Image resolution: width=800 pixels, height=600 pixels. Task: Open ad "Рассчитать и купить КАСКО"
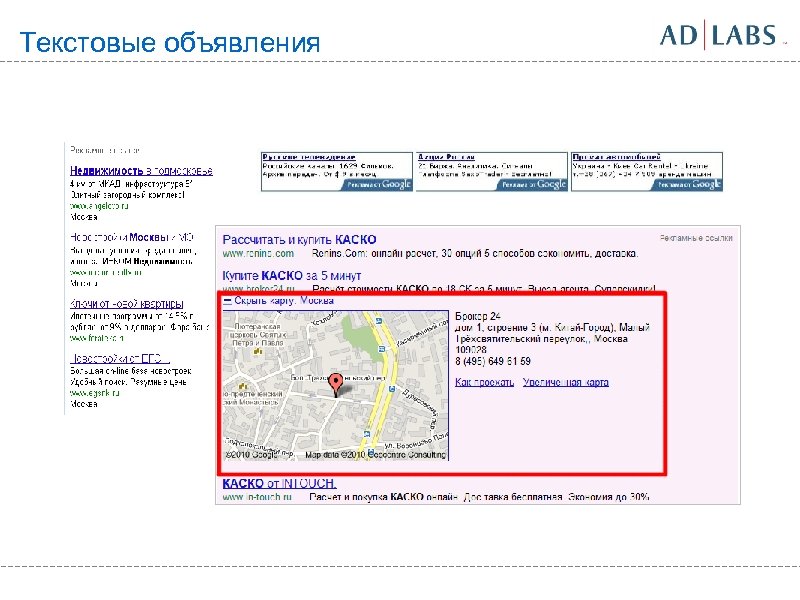pyautogui.click(x=299, y=240)
